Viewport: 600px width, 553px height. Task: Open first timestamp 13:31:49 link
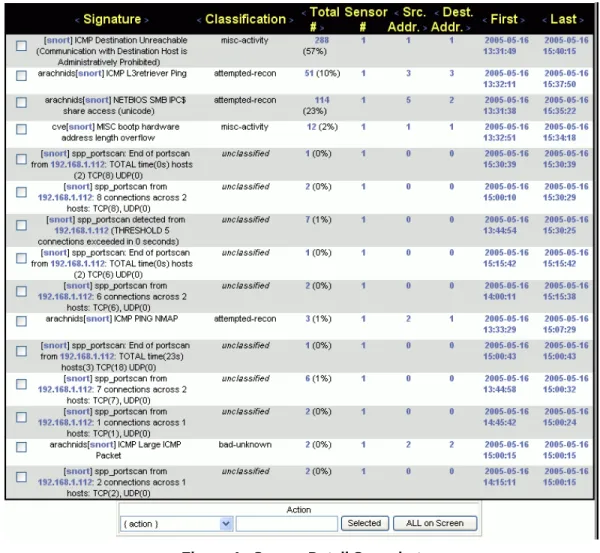click(500, 51)
